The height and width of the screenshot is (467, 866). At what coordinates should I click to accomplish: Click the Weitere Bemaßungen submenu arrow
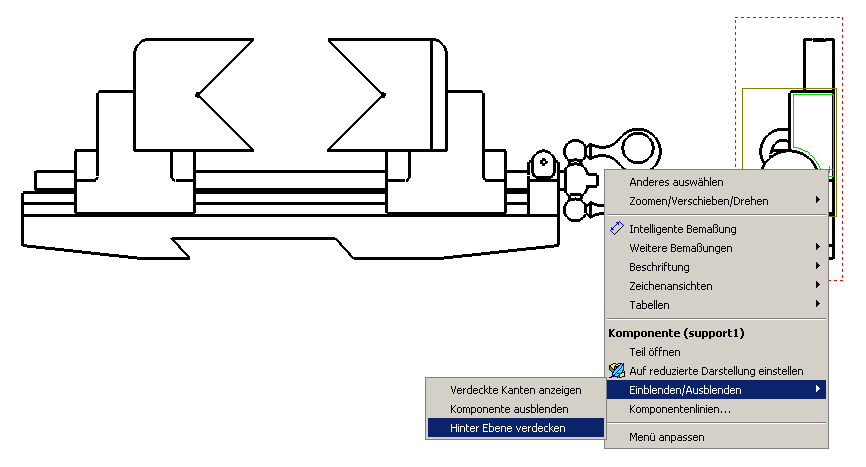coord(818,247)
